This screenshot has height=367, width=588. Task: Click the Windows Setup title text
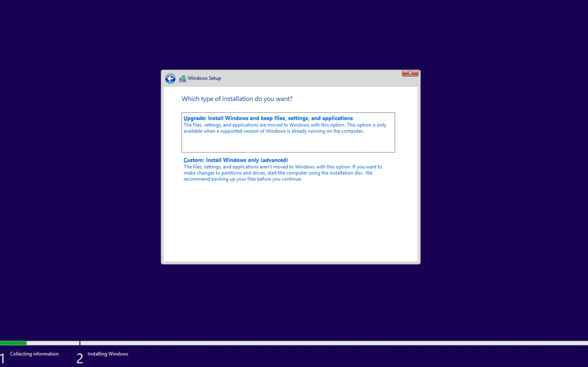(x=204, y=78)
